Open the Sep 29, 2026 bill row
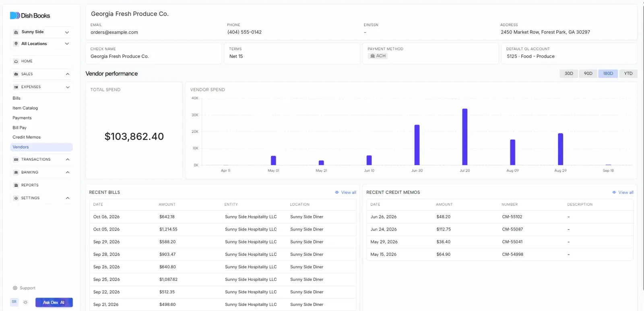 223,242
